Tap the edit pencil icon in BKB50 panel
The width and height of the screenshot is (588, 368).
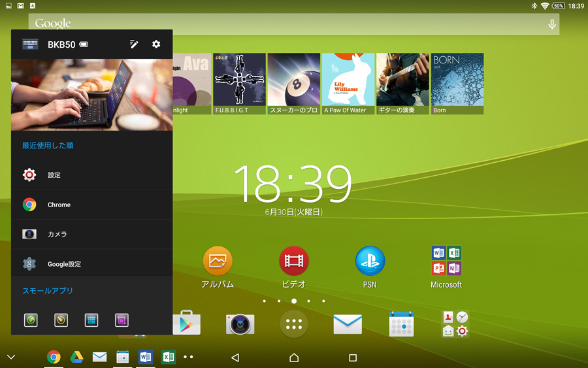tap(134, 44)
